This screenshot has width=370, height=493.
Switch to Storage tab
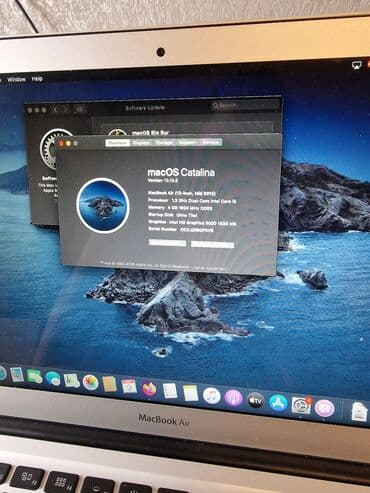coord(164,143)
